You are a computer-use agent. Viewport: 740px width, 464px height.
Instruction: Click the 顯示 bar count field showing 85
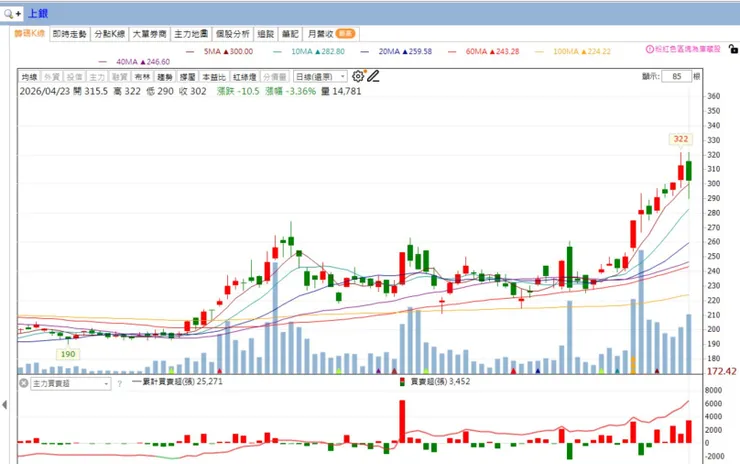(x=676, y=76)
